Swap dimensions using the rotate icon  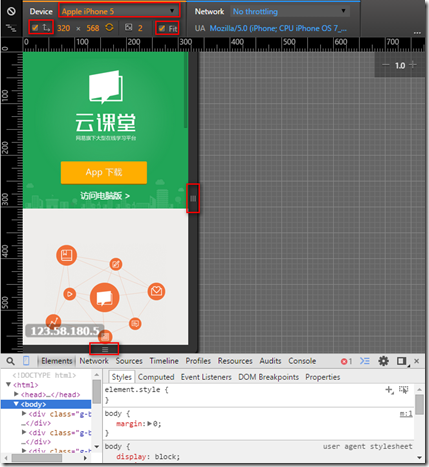(x=109, y=28)
